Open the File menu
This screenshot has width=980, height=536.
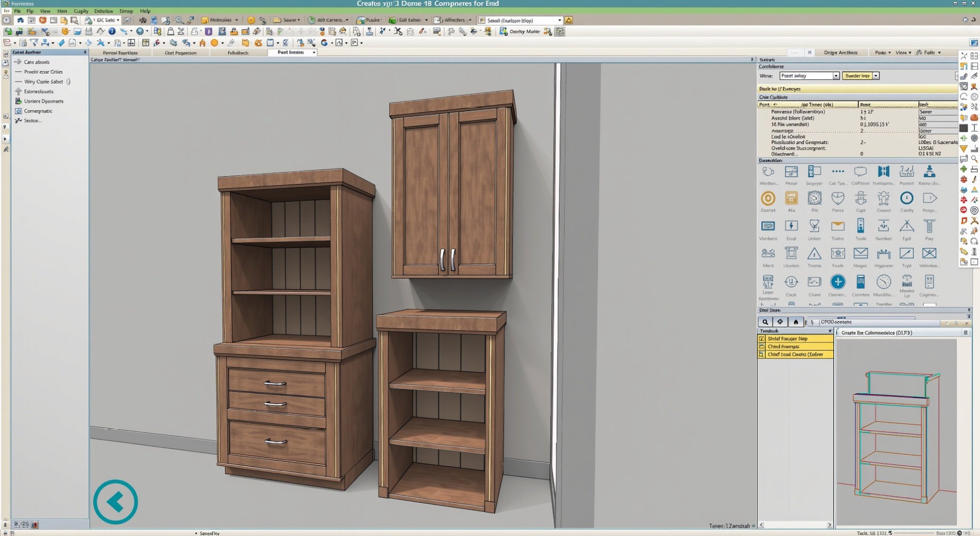[x=17, y=11]
